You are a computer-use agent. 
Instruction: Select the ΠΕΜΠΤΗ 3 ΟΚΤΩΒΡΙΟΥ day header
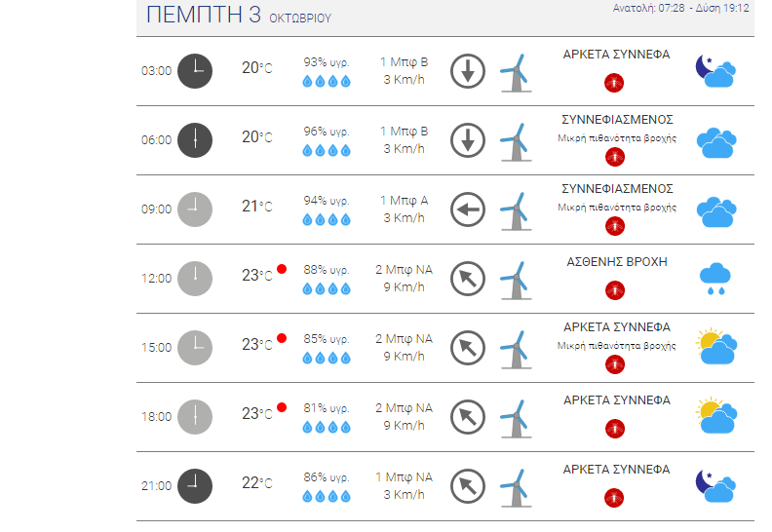coord(239,15)
